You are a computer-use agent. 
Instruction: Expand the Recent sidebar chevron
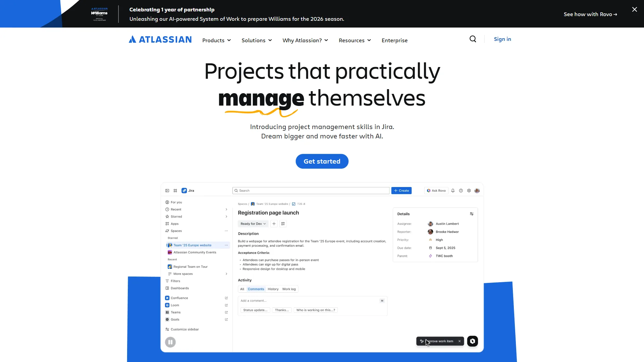(x=226, y=209)
